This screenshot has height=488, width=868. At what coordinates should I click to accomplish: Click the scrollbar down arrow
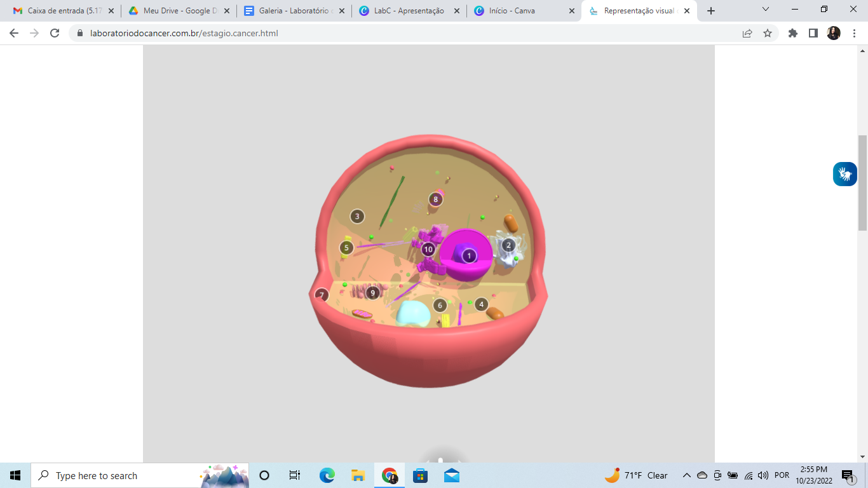coord(862,456)
